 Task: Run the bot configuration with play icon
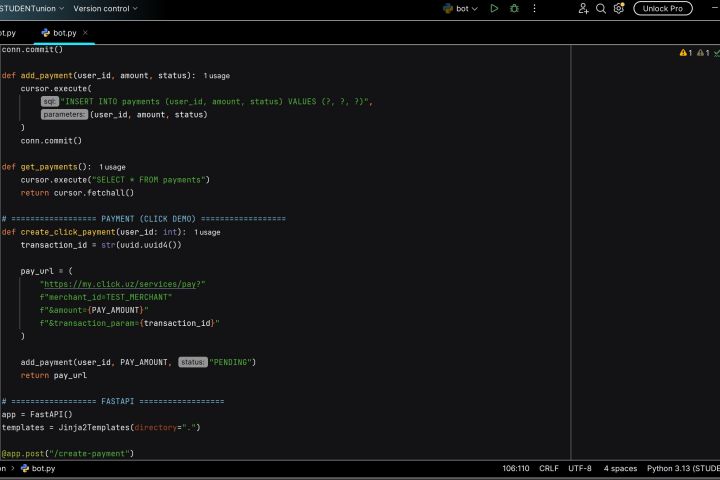[x=494, y=8]
